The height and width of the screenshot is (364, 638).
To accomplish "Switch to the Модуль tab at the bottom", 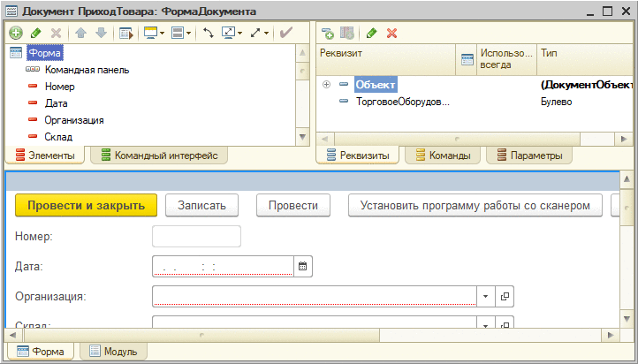I will (113, 352).
